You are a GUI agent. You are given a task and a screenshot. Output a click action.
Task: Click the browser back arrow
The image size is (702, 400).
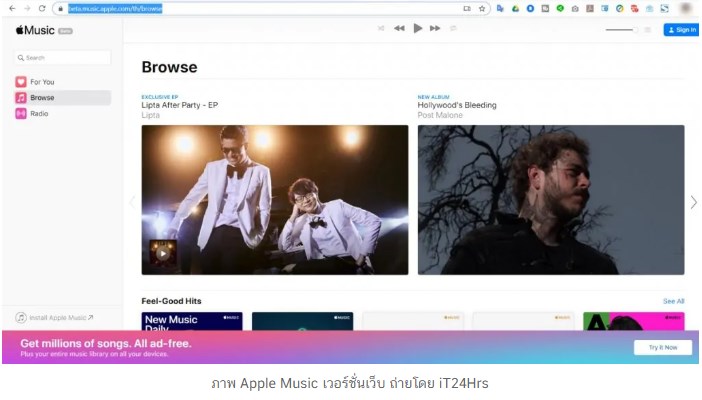pyautogui.click(x=12, y=9)
